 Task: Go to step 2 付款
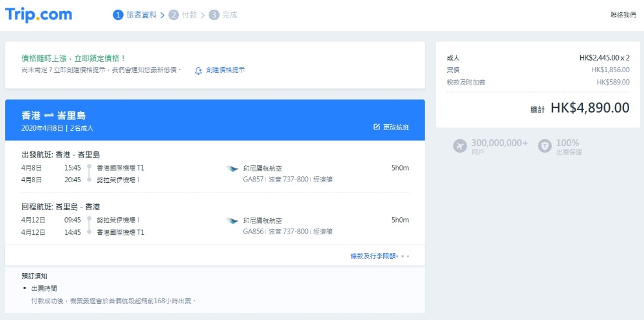coord(183,15)
